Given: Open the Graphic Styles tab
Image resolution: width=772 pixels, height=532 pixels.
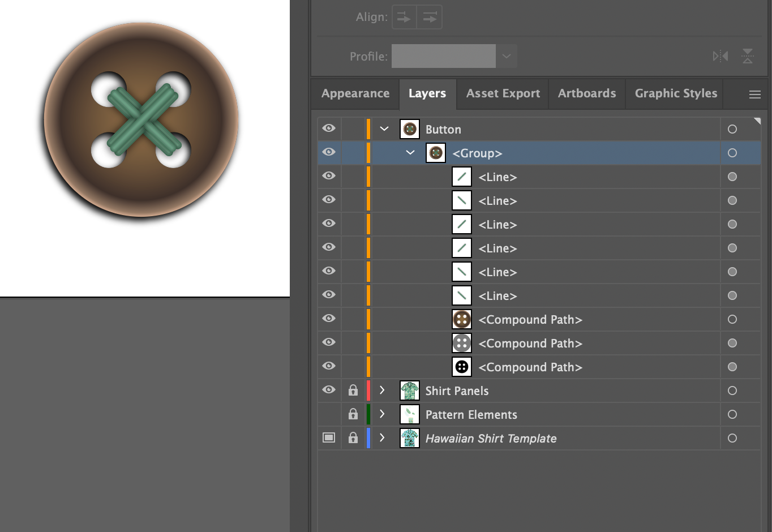Looking at the screenshot, I should pos(676,93).
